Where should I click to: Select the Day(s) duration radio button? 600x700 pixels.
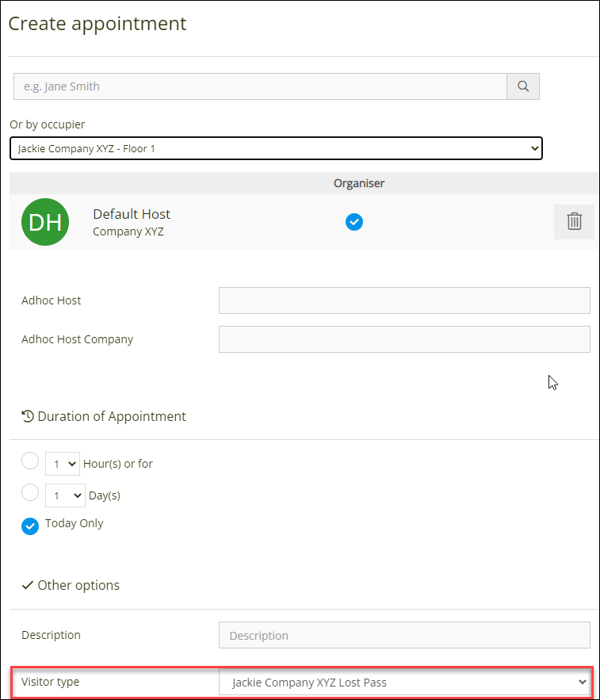click(30, 492)
